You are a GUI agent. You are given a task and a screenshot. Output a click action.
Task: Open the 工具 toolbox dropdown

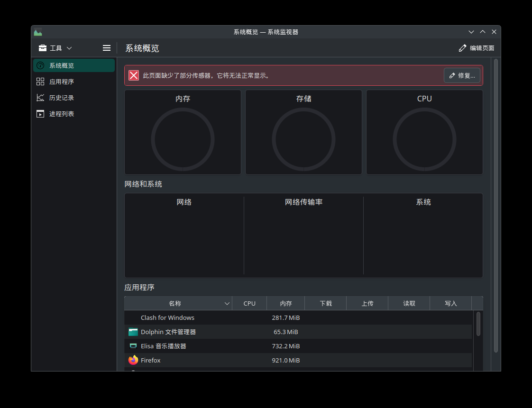point(55,48)
